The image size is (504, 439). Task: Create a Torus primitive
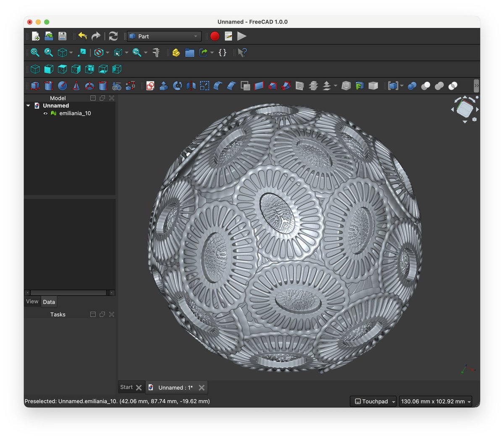click(89, 86)
